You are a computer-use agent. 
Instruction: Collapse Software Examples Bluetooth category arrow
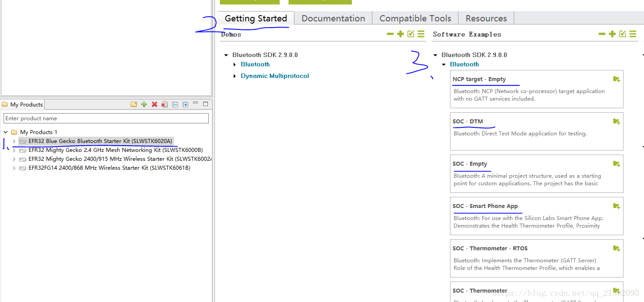(444, 65)
